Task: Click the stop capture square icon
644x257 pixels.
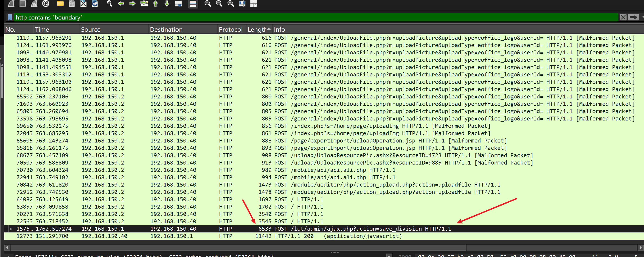Action: [23, 3]
